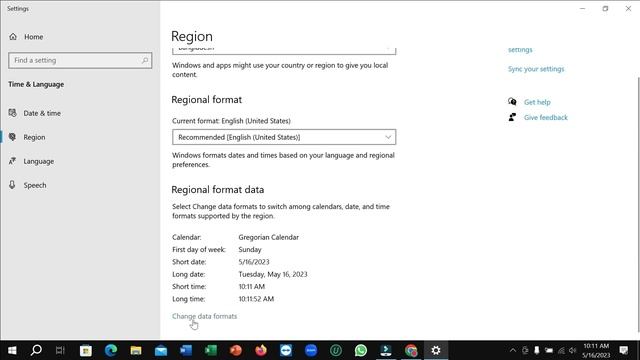Image resolution: width=640 pixels, height=360 pixels.
Task: Click long date Tuesday, May 16, 2023
Action: click(273, 274)
